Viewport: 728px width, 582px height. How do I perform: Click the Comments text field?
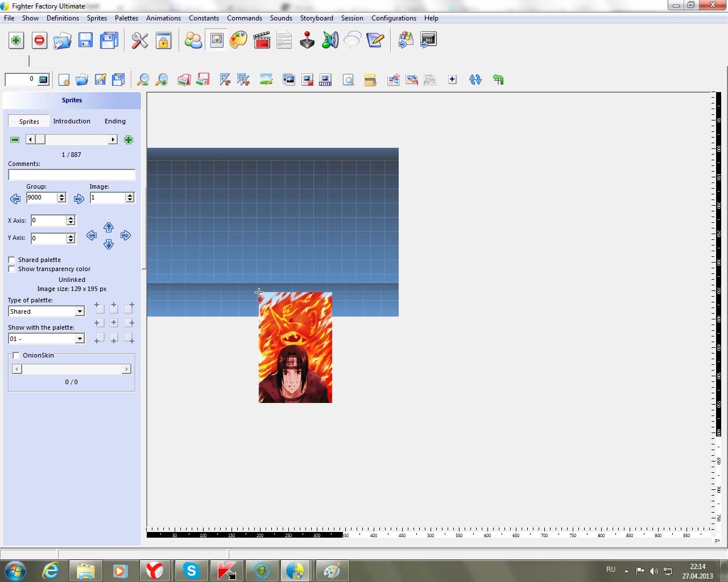(x=72, y=174)
